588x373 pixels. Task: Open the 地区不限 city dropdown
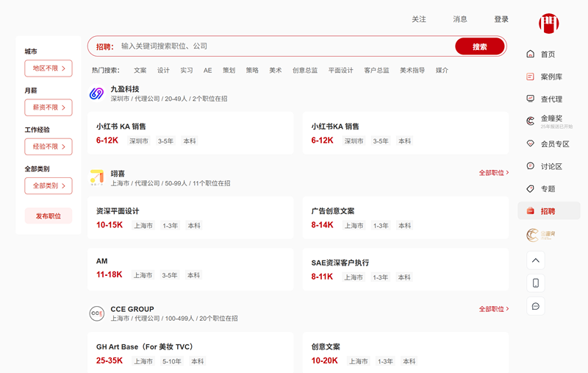[x=49, y=68]
